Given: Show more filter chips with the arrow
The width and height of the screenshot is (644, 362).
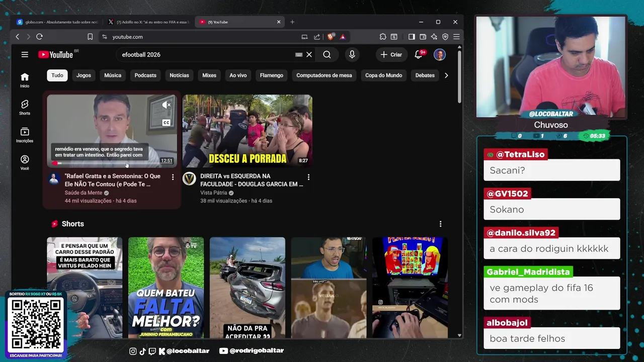Looking at the screenshot, I should (x=446, y=75).
